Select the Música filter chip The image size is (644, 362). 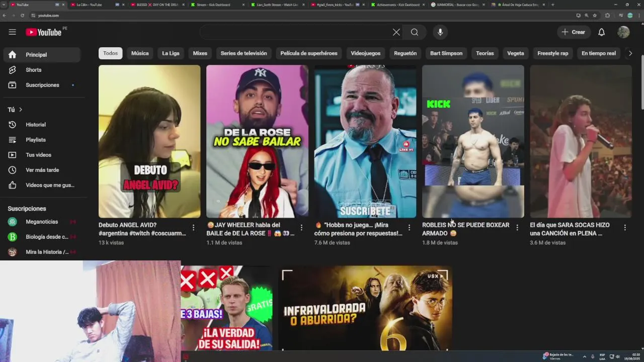coord(140,53)
